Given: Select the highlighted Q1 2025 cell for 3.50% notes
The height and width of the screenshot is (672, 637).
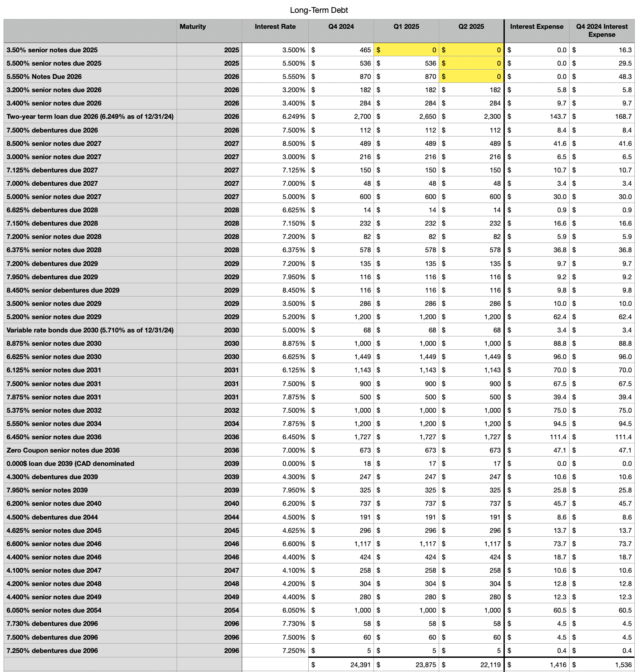Looking at the screenshot, I should (x=406, y=50).
